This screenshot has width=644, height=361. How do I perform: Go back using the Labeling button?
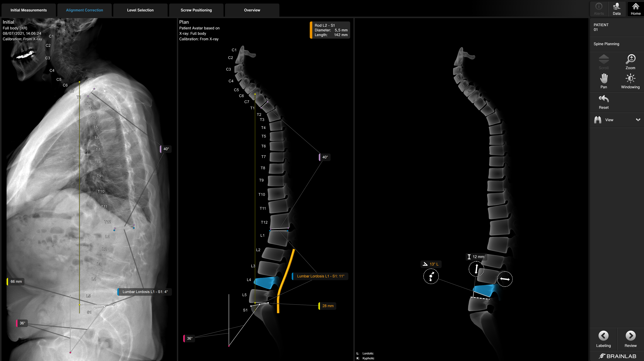click(x=604, y=339)
